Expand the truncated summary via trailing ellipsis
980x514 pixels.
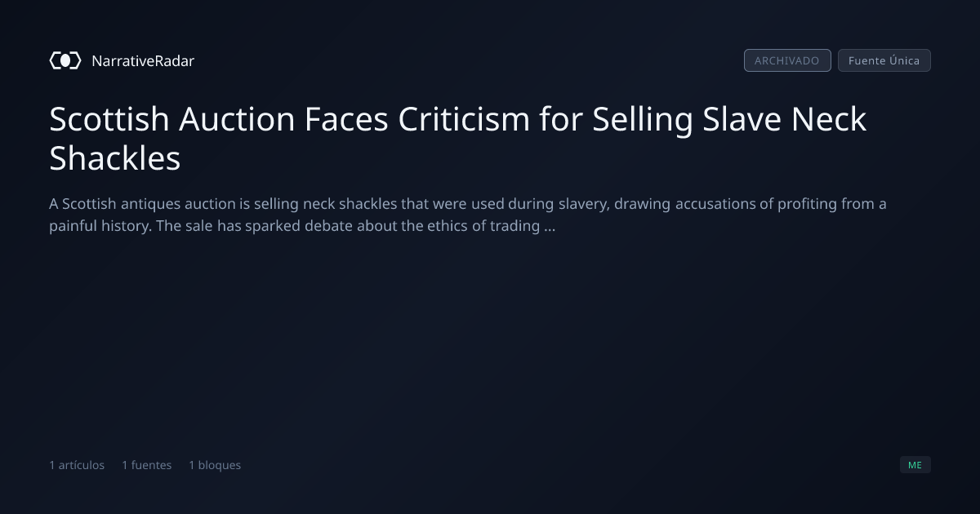point(549,226)
